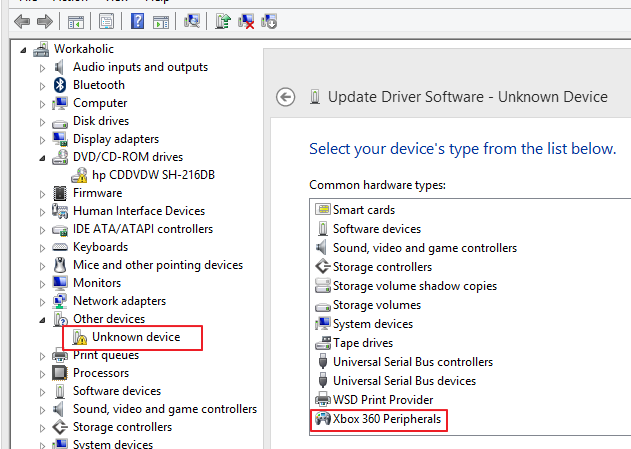631x449 pixels.
Task: Click the Bluetooth logo icon
Action: pyautogui.click(x=60, y=85)
